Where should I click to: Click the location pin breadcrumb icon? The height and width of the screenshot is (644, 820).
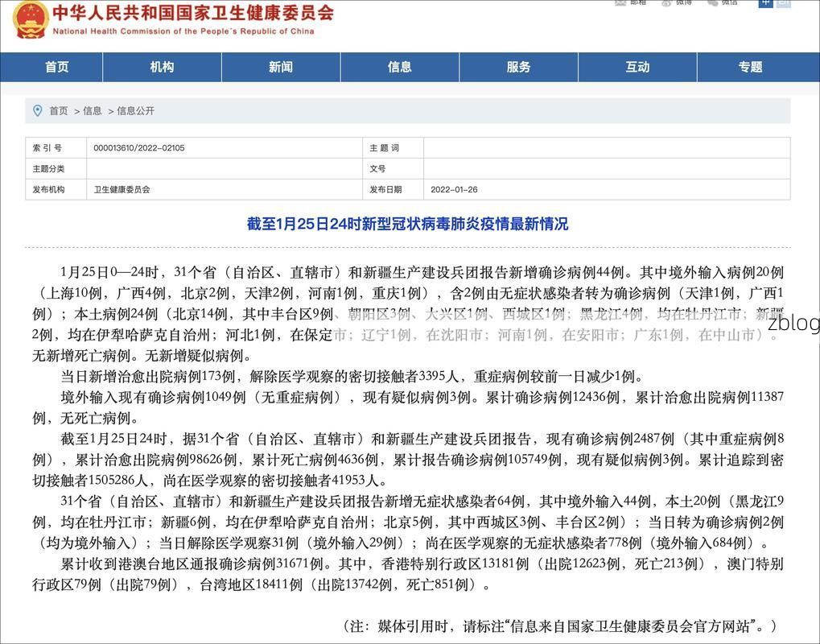37,110
